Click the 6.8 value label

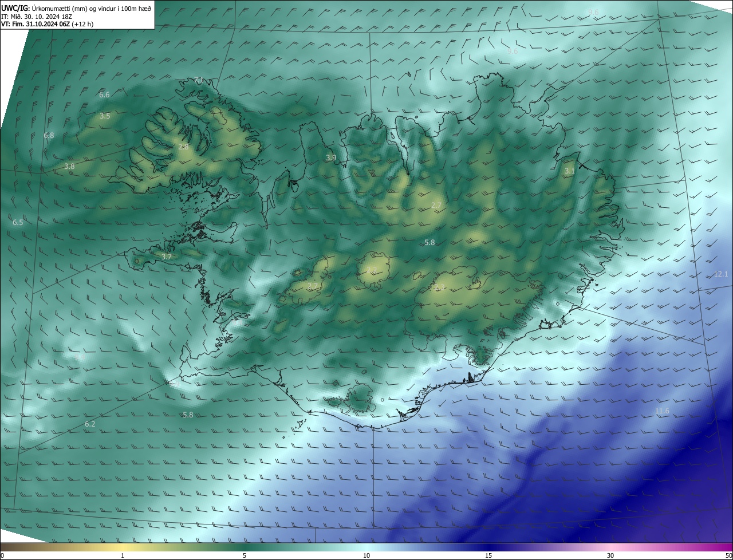tap(49, 136)
